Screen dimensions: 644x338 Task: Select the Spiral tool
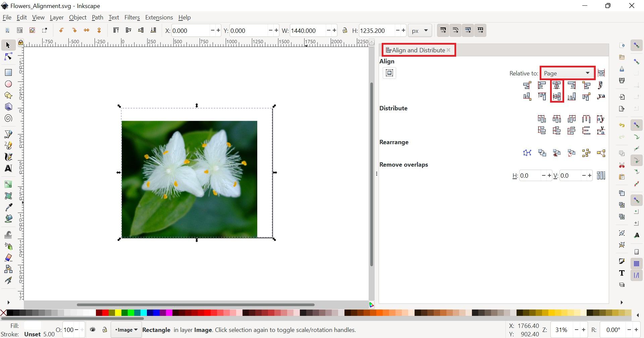8,118
